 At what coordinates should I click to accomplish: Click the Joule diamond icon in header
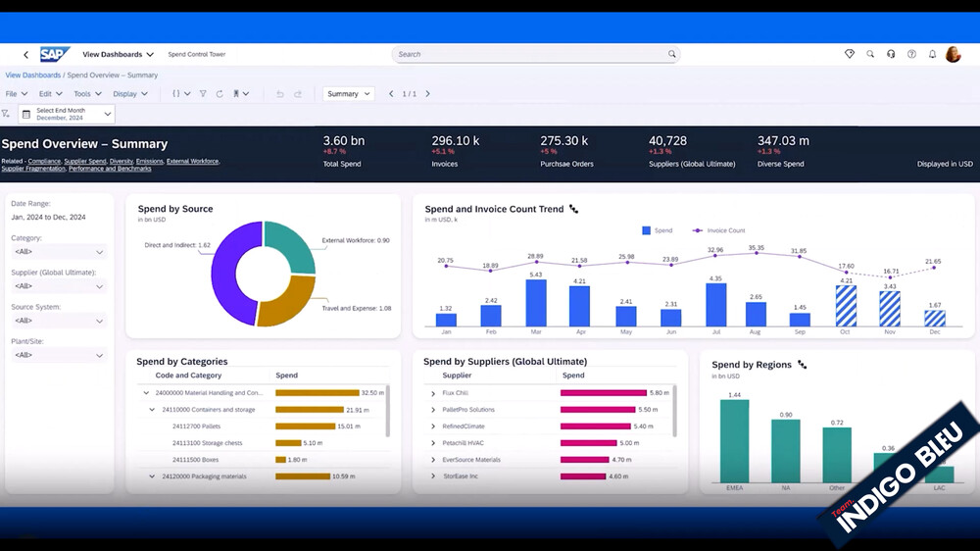850,54
